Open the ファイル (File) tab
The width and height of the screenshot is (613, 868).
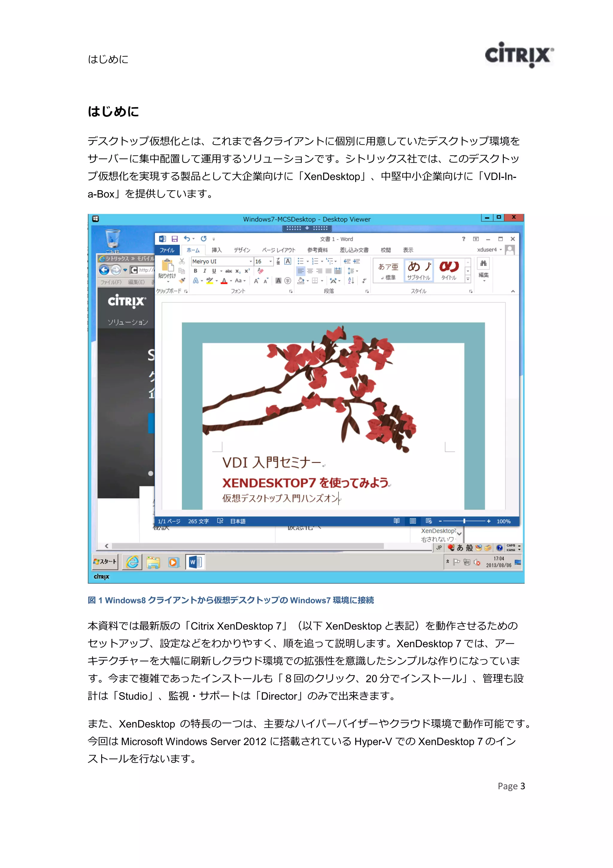167,250
